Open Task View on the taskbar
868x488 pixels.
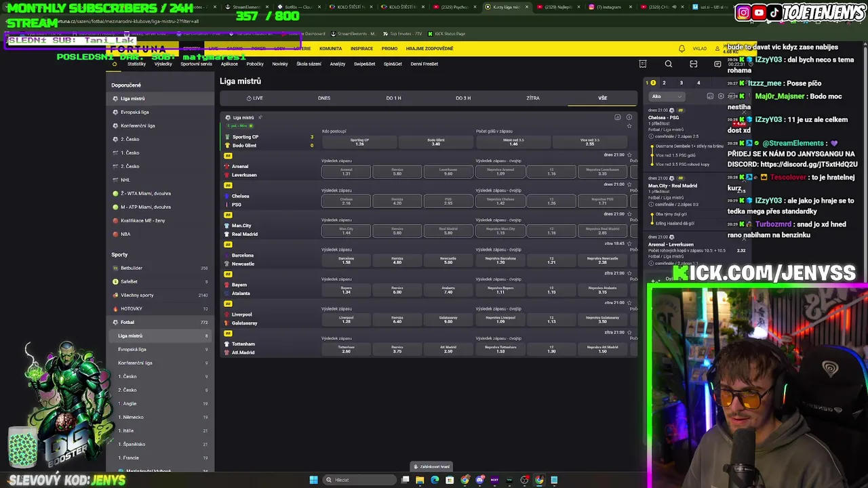point(405,480)
